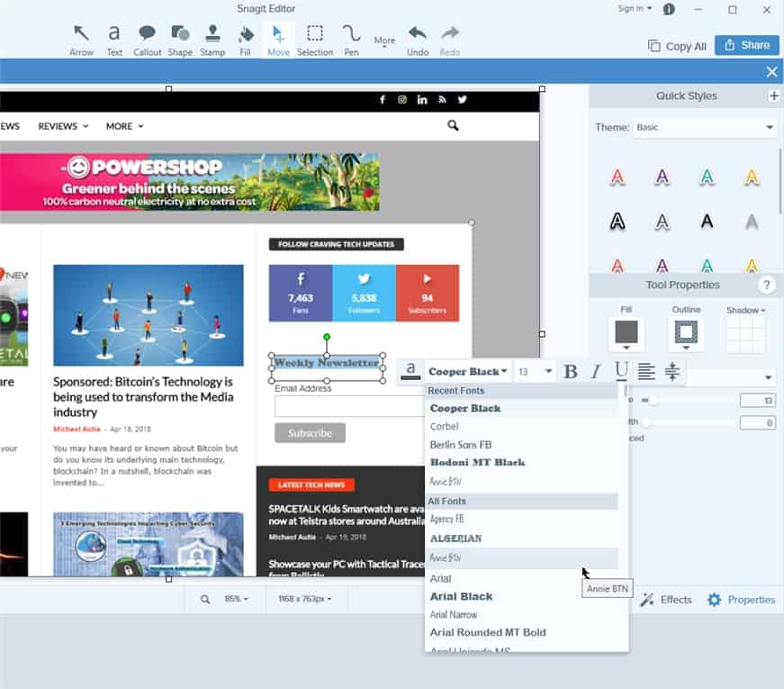Screen dimensions: 784x689
Task: Click the Undo button
Action: [x=418, y=41]
